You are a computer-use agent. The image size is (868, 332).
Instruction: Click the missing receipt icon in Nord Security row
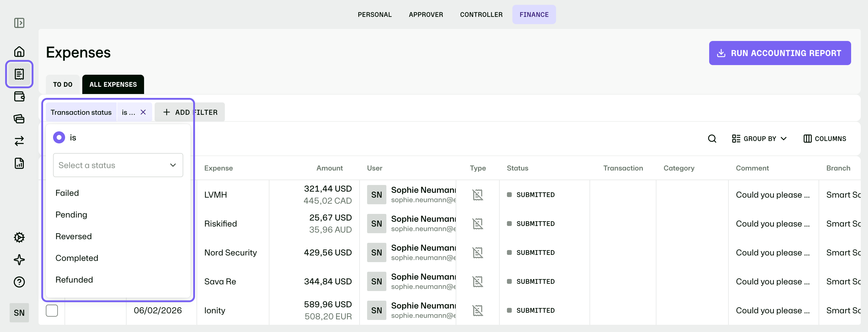click(x=477, y=252)
